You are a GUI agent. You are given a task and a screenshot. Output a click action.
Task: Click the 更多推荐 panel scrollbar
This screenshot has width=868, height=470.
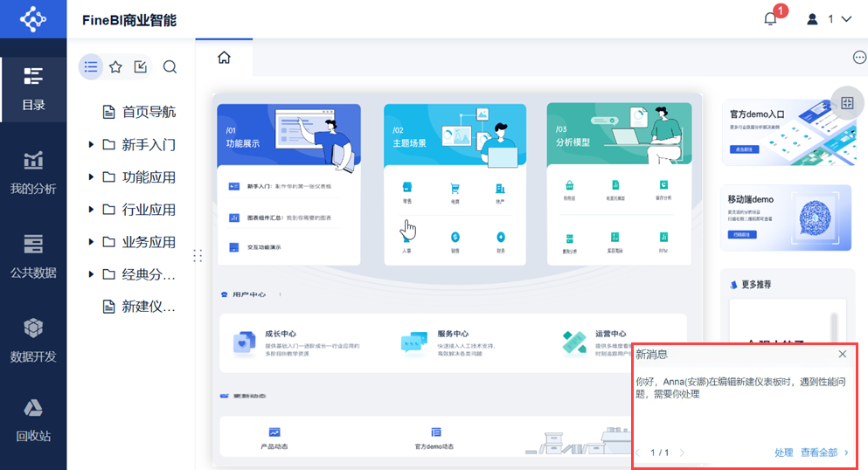tap(834, 328)
